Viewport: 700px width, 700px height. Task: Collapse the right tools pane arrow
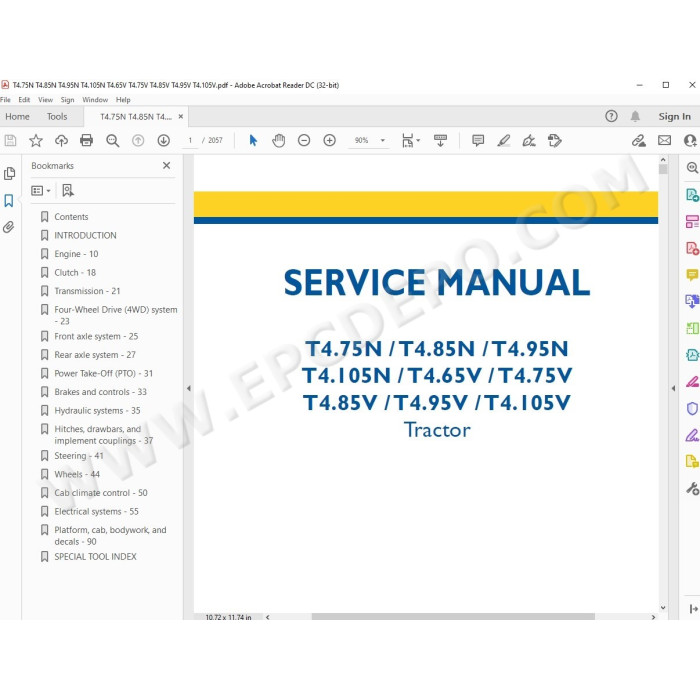(x=673, y=388)
